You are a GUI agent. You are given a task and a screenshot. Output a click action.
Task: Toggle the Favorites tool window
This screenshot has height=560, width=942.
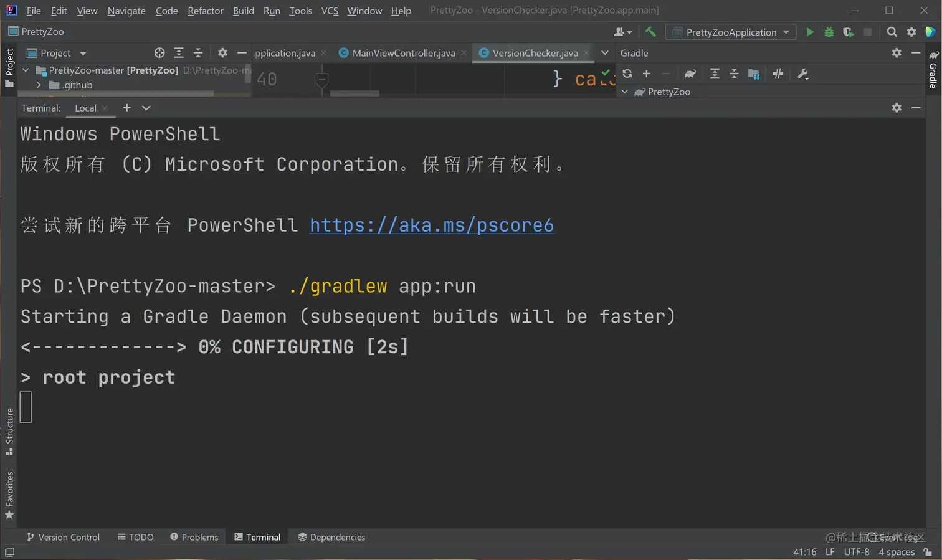9,495
